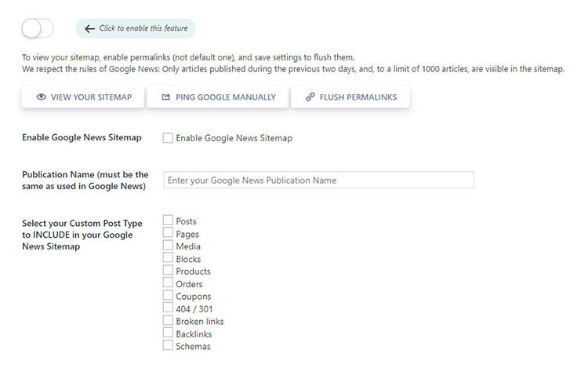Screen dimensions: 588x368
Task: Tick the Broken links checkbox
Action: coord(168,321)
